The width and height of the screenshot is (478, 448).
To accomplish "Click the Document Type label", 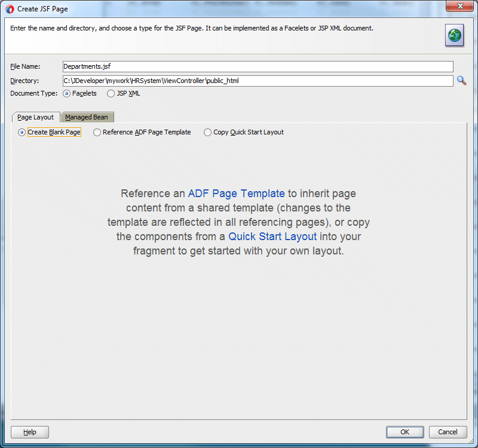I will (x=34, y=93).
